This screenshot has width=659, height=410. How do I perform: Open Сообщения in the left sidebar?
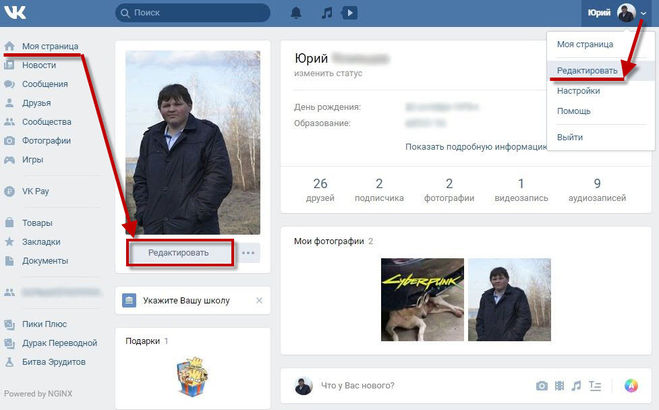pyautogui.click(x=44, y=84)
